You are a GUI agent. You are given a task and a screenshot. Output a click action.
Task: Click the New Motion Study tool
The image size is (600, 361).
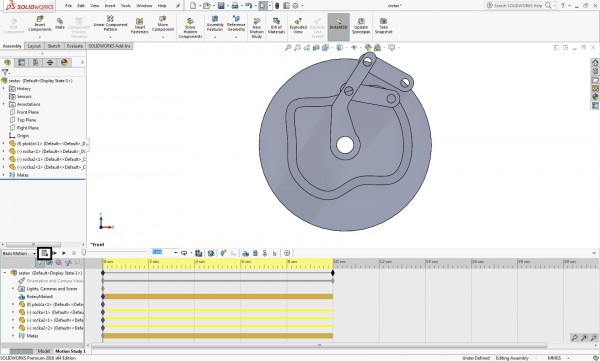coord(256,28)
